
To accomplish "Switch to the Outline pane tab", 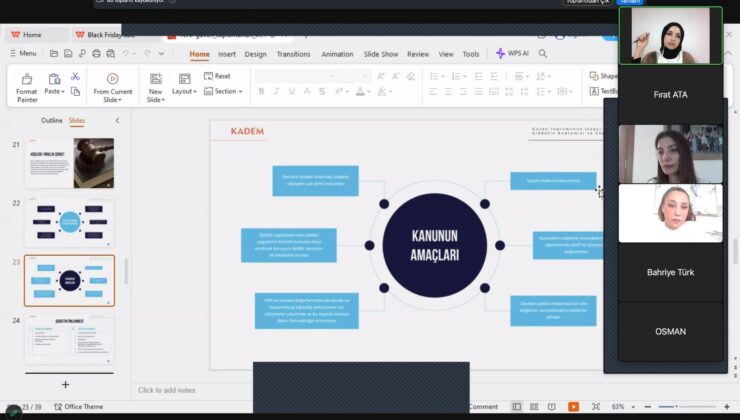I will click(x=51, y=120).
